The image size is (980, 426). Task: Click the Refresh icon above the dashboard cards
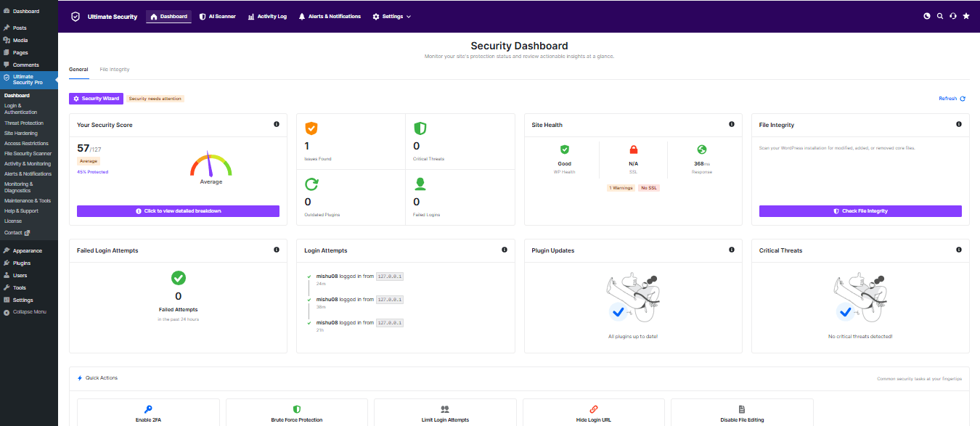point(961,98)
